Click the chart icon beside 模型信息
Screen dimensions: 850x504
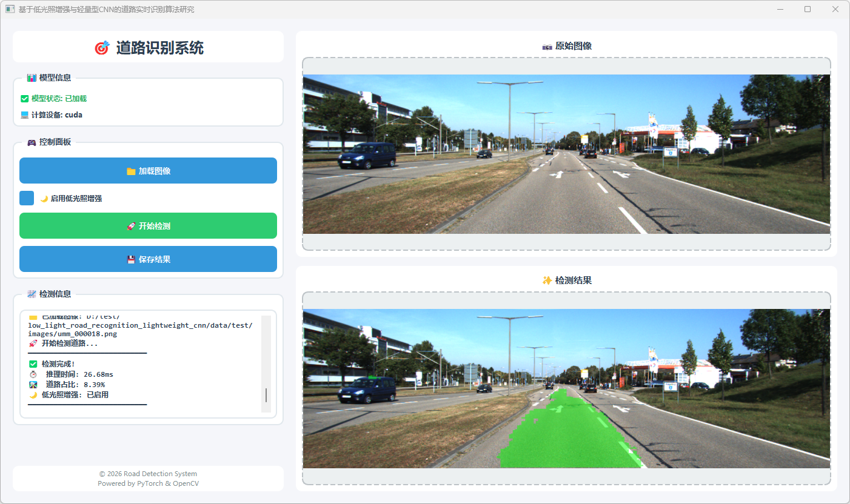[x=32, y=78]
